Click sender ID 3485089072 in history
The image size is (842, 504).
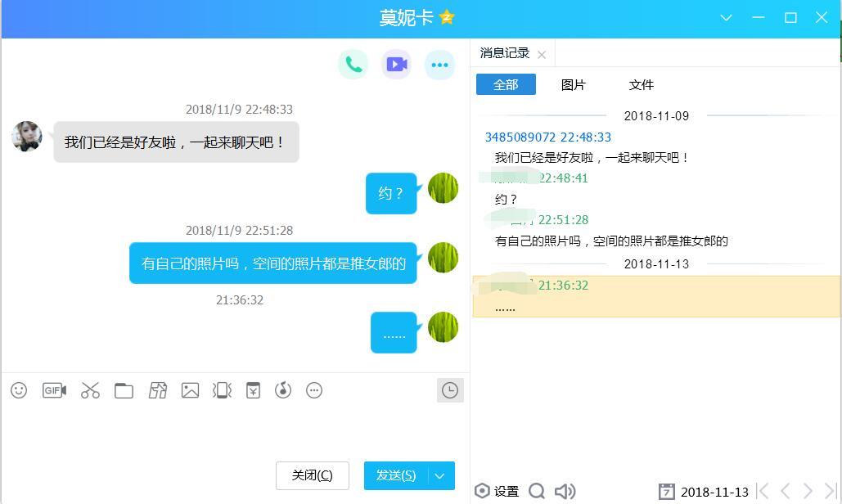click(520, 137)
